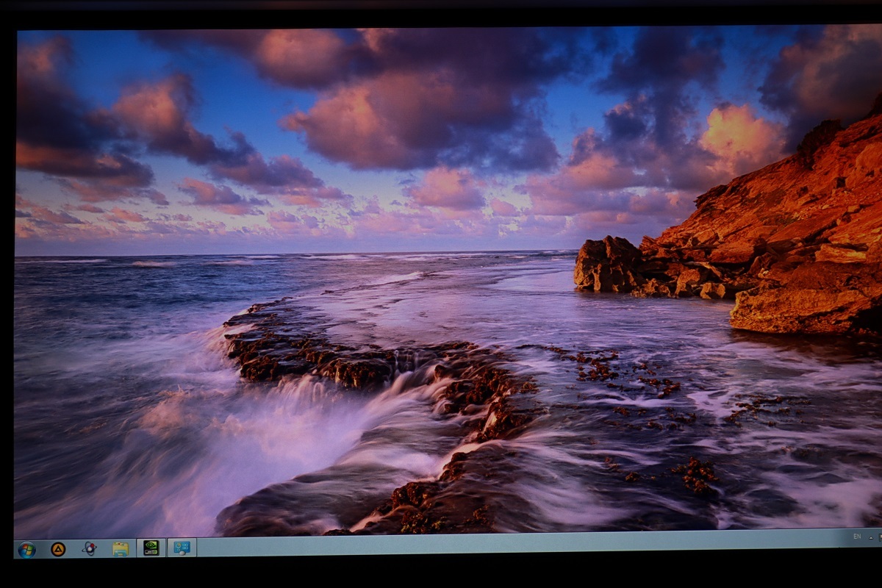Select the green NVIDIA taskbar button
The image size is (882, 588).
click(x=151, y=548)
